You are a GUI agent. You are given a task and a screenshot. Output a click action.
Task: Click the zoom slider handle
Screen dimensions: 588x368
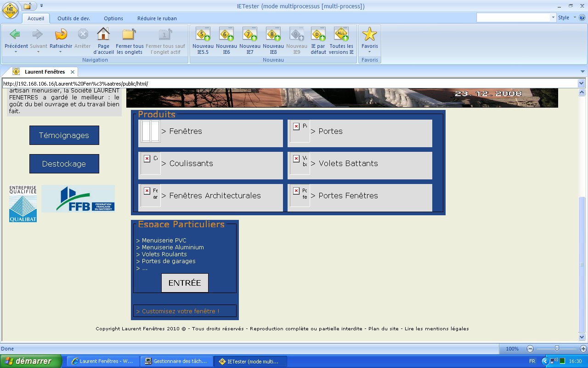(x=557, y=349)
